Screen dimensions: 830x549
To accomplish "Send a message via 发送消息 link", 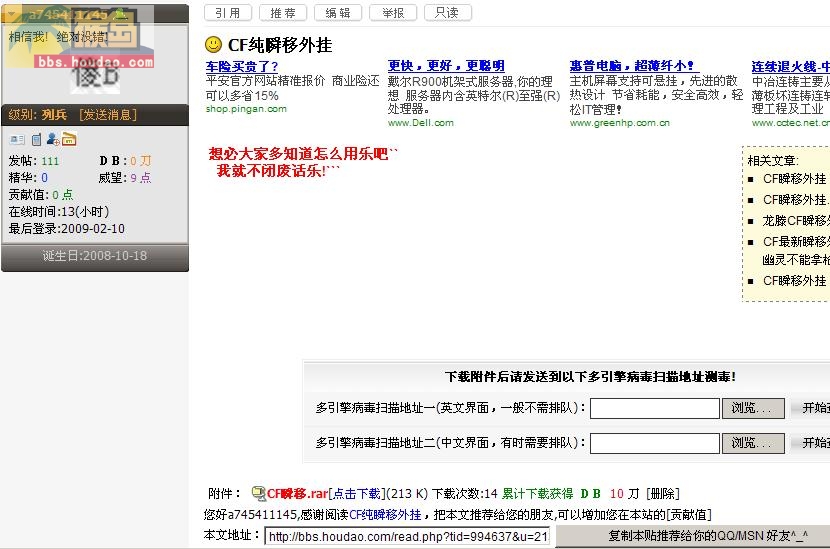I will coord(108,114).
